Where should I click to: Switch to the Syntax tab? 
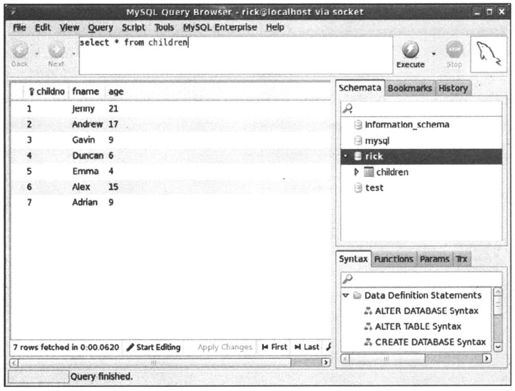coord(353,259)
